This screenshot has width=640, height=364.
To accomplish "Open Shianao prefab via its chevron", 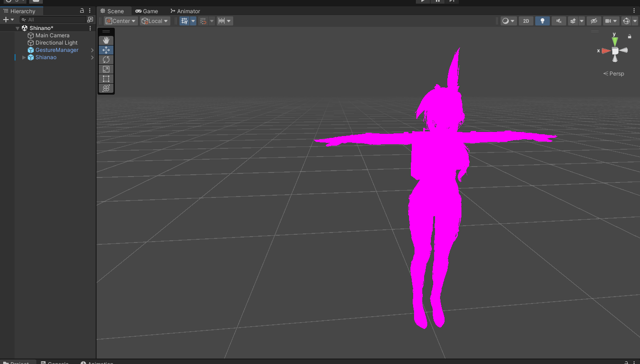I will 92,57.
